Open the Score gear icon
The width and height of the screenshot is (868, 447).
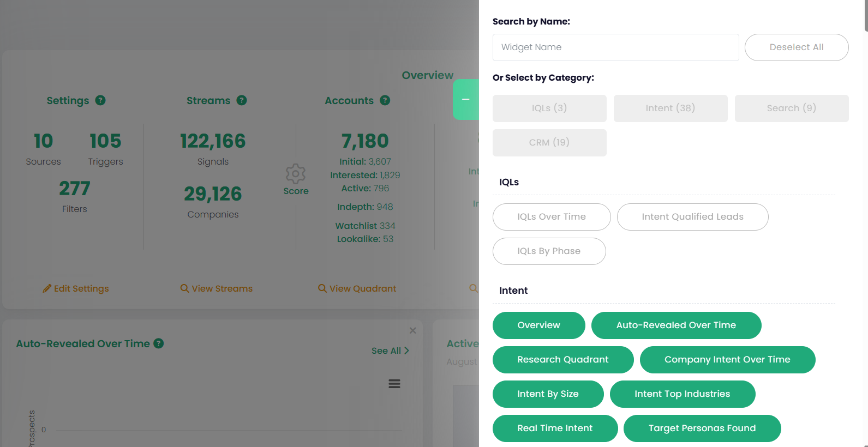[296, 174]
